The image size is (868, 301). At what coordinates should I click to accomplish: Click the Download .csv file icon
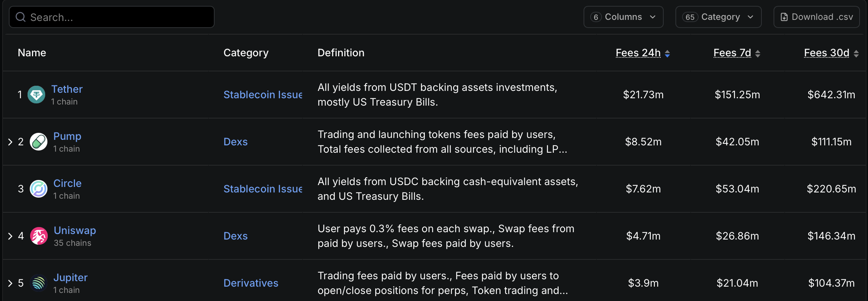tap(784, 17)
